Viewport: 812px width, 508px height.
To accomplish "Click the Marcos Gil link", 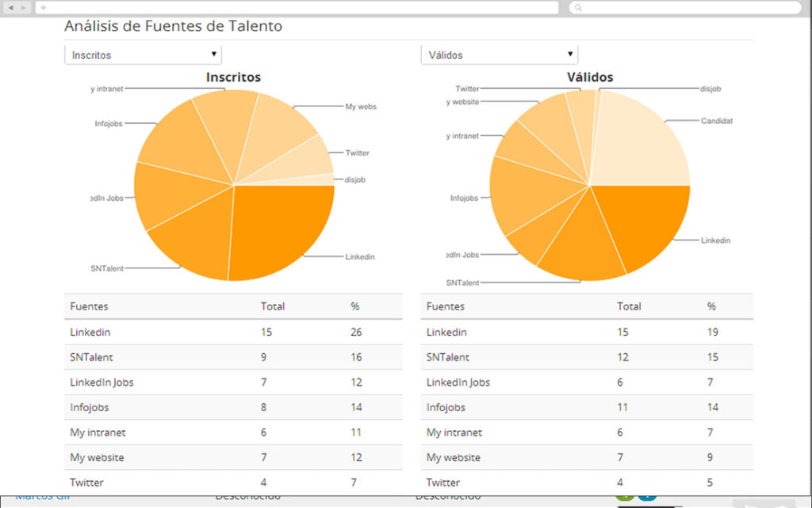I will pos(41,495).
